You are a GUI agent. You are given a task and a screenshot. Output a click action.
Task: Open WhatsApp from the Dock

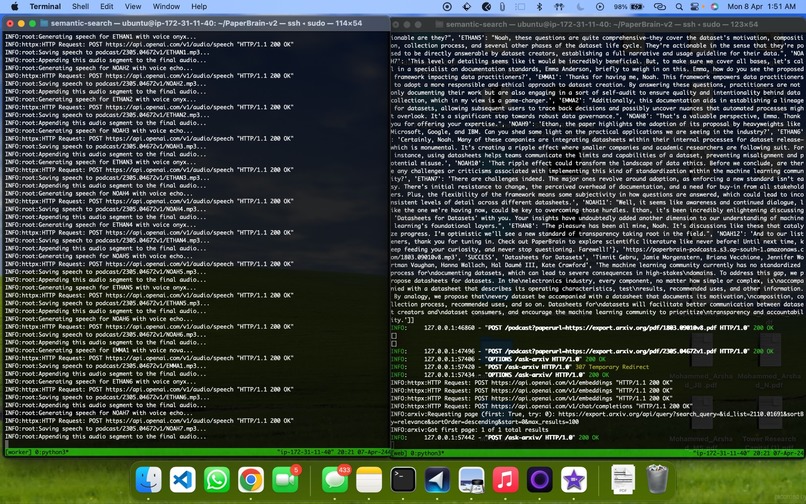[216, 479]
